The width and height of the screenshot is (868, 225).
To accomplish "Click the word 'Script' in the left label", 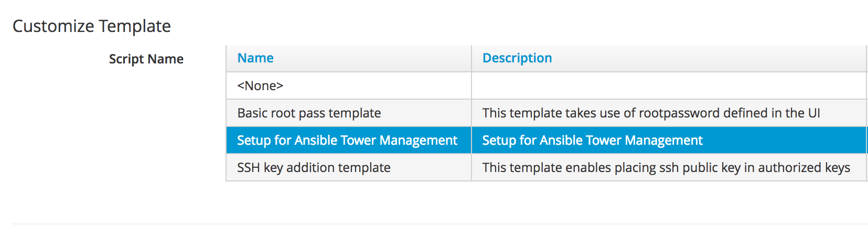I will tap(124, 59).
